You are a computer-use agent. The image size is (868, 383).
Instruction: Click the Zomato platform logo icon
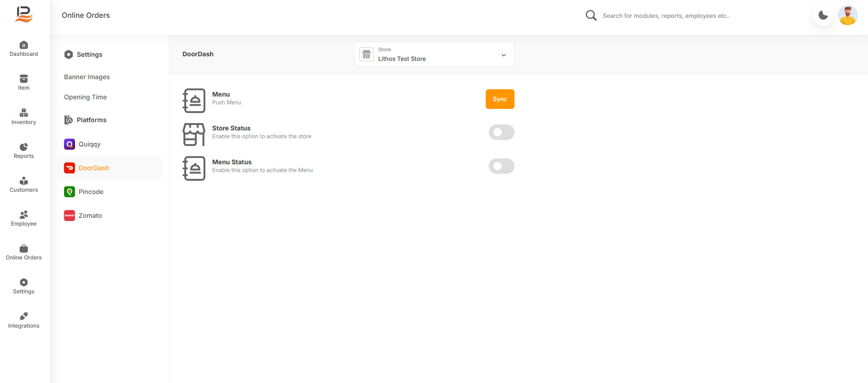point(70,216)
